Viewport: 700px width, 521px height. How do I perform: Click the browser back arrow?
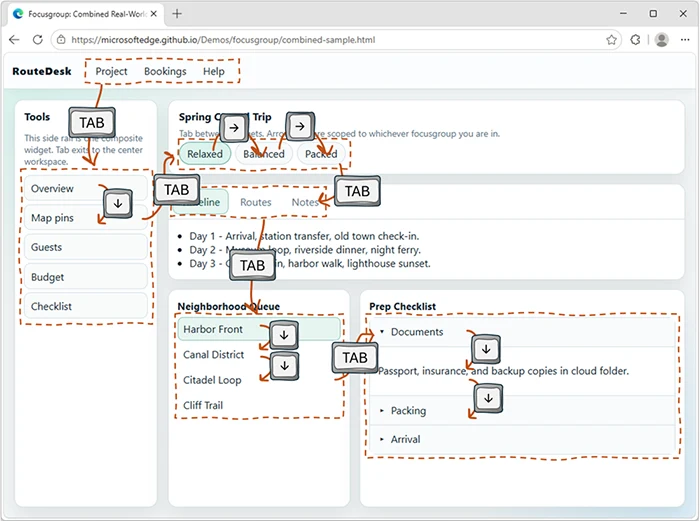[x=14, y=40]
